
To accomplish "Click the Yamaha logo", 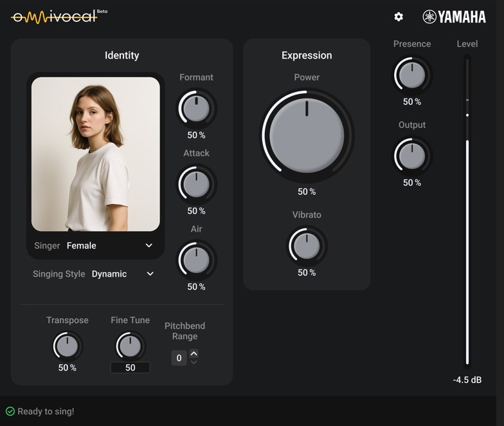I will (x=454, y=17).
